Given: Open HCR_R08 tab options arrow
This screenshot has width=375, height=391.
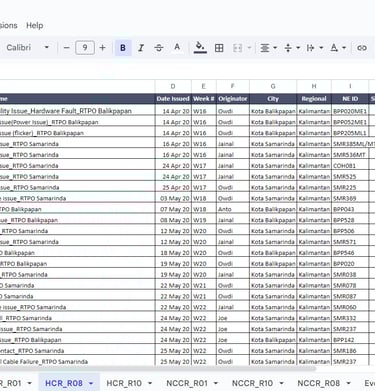Looking at the screenshot, I should pos(91,384).
